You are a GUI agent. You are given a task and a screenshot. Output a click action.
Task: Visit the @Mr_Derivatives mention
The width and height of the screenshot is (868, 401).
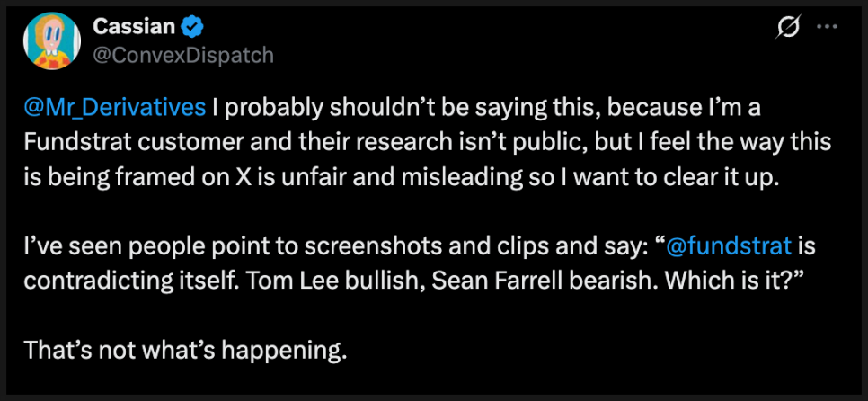pos(115,108)
